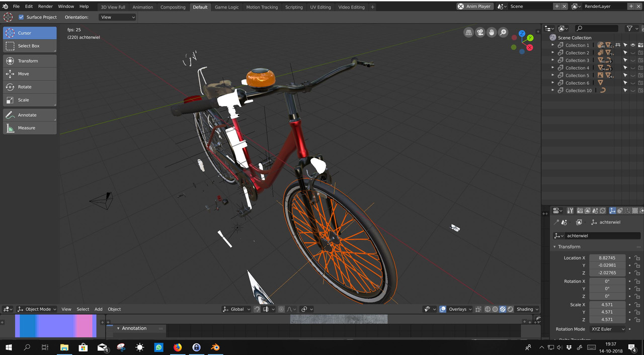This screenshot has height=355, width=644.
Task: Toggle selectability arrow for Collection 3
Action: 625,60
